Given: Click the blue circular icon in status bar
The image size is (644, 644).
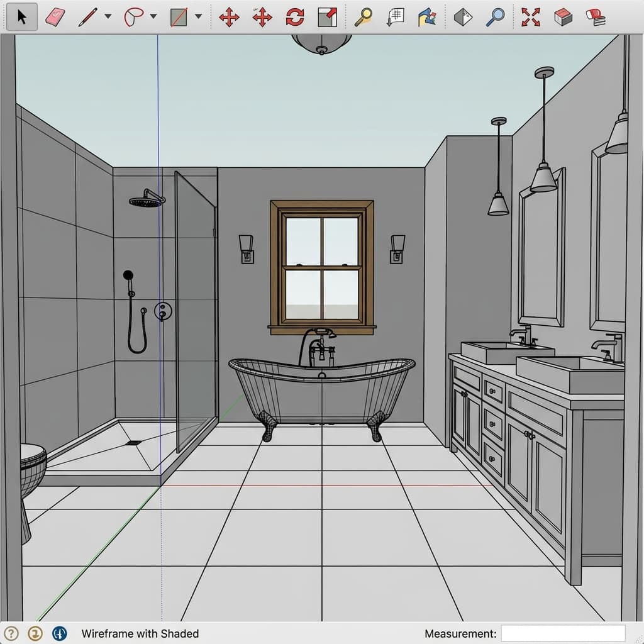Looking at the screenshot, I should tap(60, 633).
